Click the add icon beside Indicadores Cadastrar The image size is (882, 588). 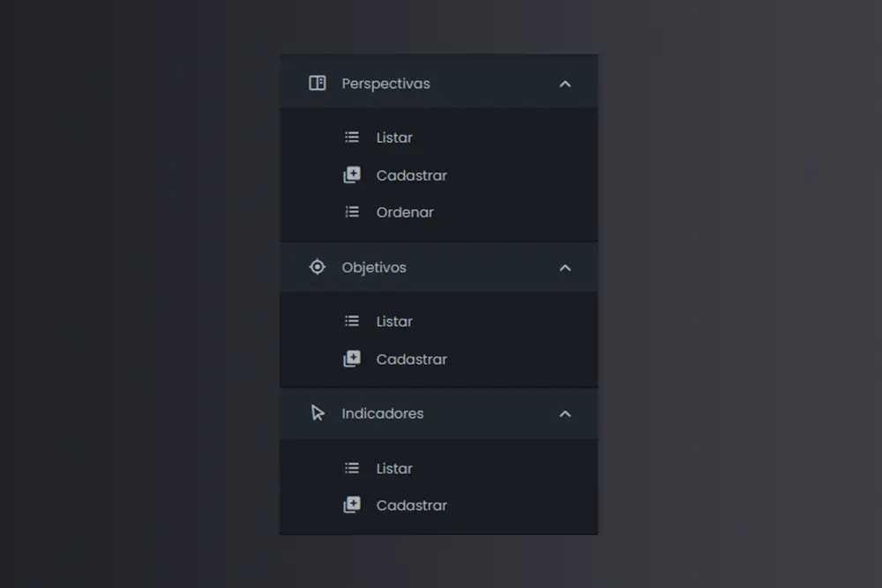click(x=352, y=506)
